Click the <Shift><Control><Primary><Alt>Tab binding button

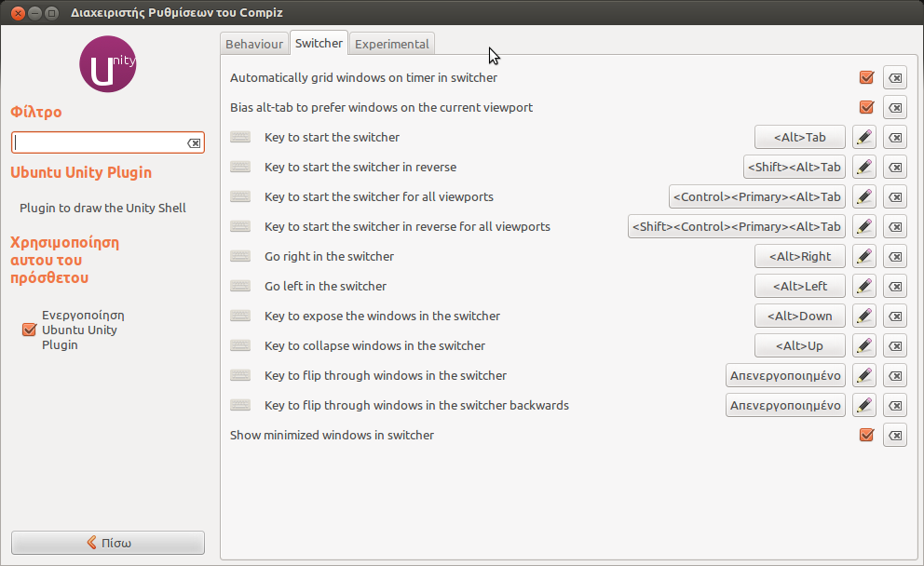pos(736,227)
